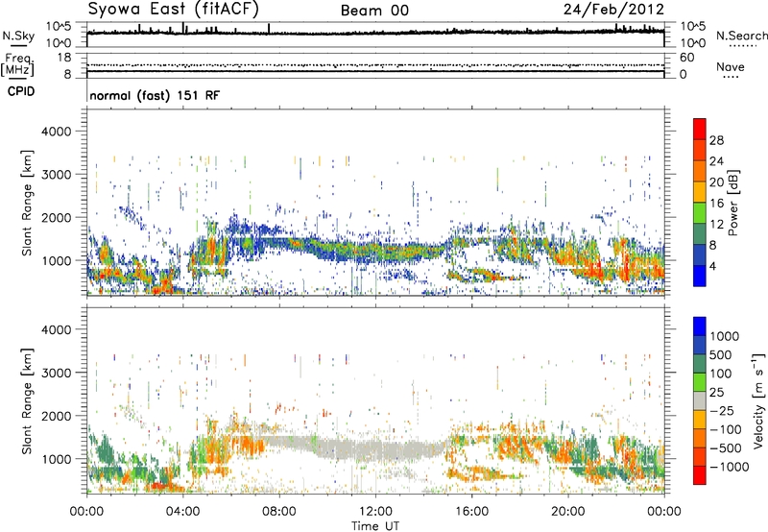This screenshot has width=768, height=532.
Task: Select the 'Freq. [MHz]' axis label
Action: 17,65
